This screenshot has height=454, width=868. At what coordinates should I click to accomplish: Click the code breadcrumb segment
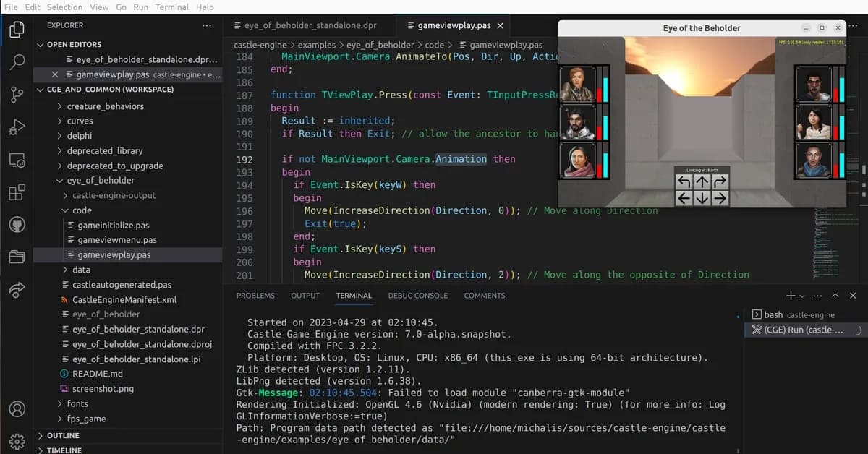[434, 45]
